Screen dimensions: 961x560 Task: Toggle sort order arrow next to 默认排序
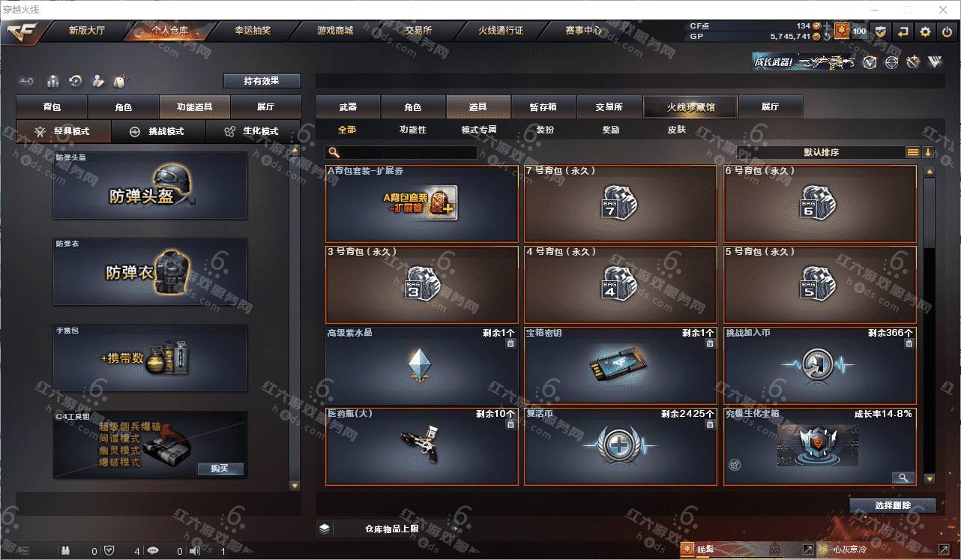pos(928,152)
